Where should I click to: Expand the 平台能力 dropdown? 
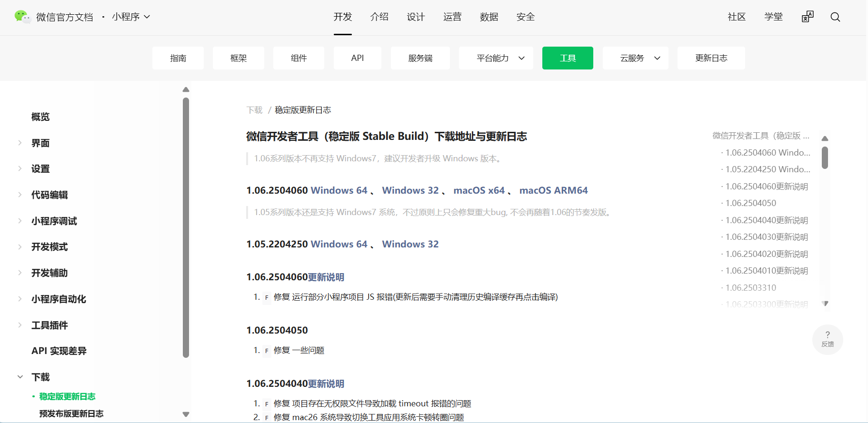pos(496,58)
